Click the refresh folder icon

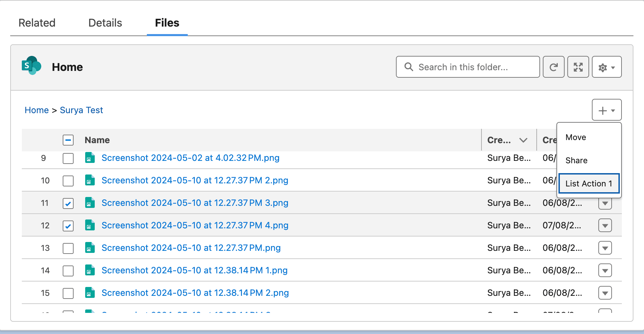(553, 67)
